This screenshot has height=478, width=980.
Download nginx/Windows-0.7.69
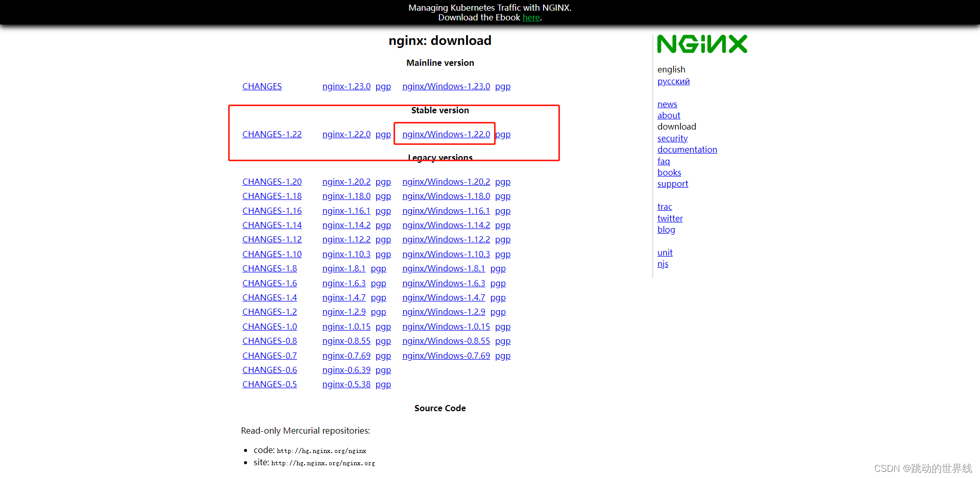pos(446,356)
